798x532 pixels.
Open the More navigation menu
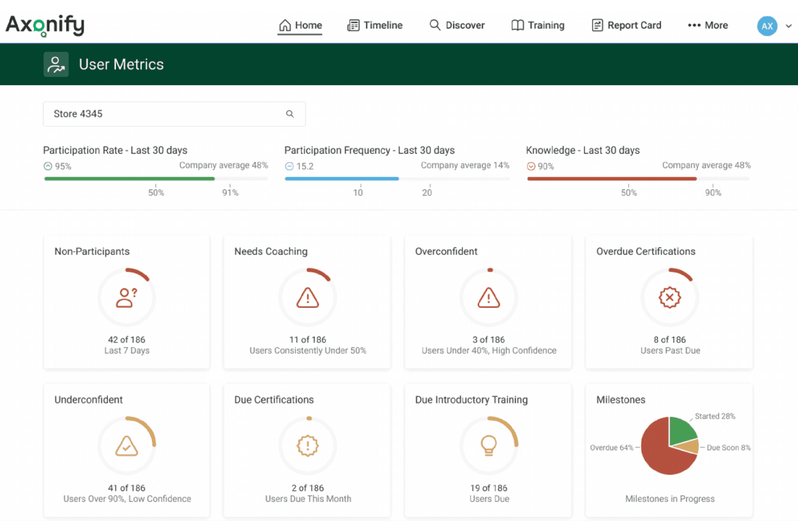[x=707, y=25]
